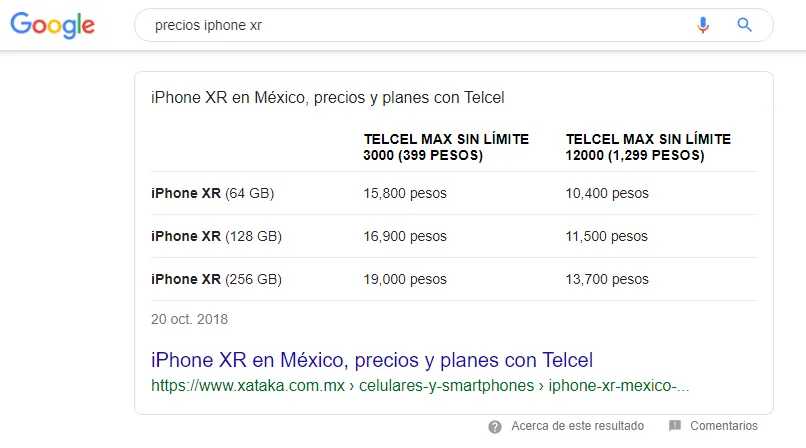Open the blue 'iPhone XR en México' result link
Screen dimensions: 806x448
click(371, 360)
